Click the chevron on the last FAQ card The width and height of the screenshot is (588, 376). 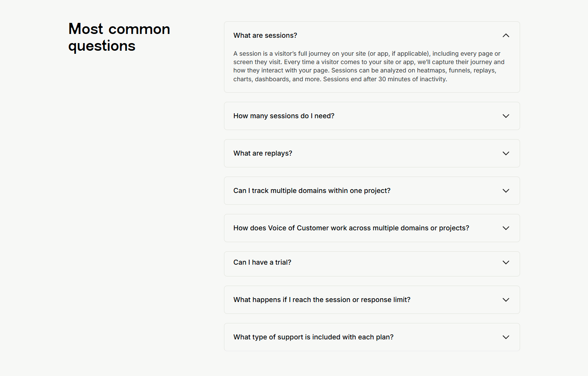[x=506, y=337]
